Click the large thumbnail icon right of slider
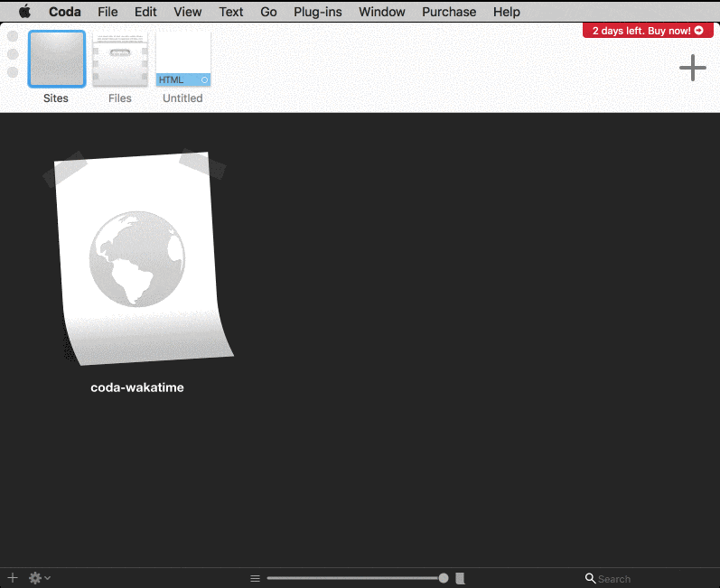 point(460,578)
